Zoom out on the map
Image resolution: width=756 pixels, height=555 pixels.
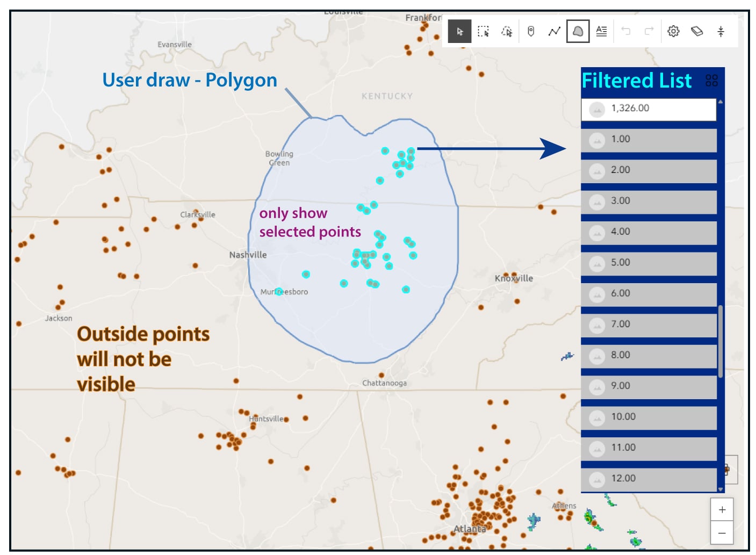point(722,533)
